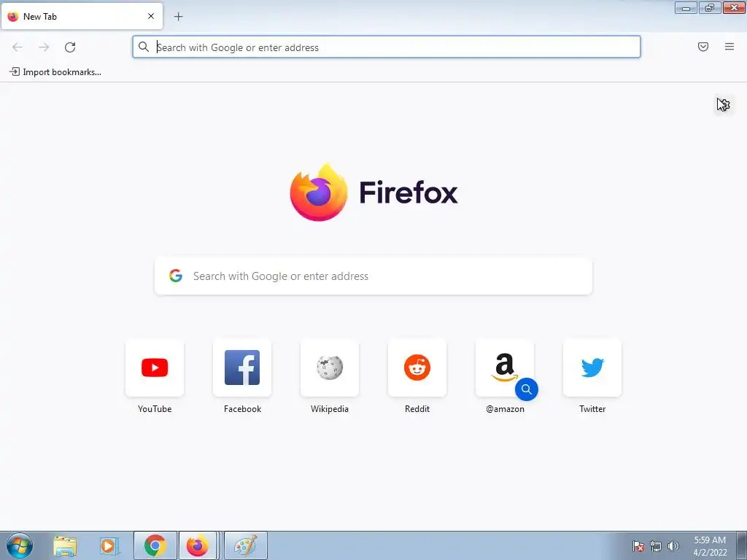747x560 pixels.
Task: Open the Firefox hamburger application menu
Action: (729, 47)
